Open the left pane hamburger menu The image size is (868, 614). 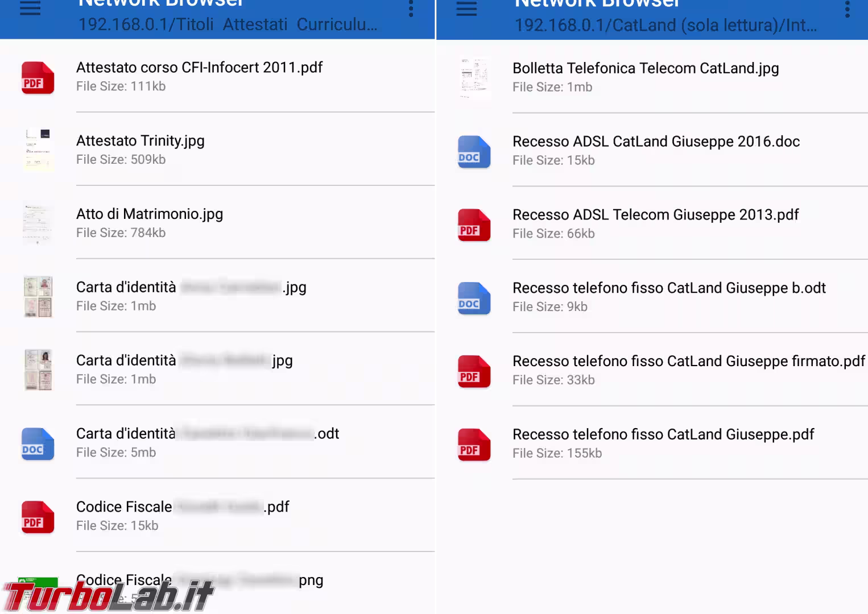coord(30,8)
